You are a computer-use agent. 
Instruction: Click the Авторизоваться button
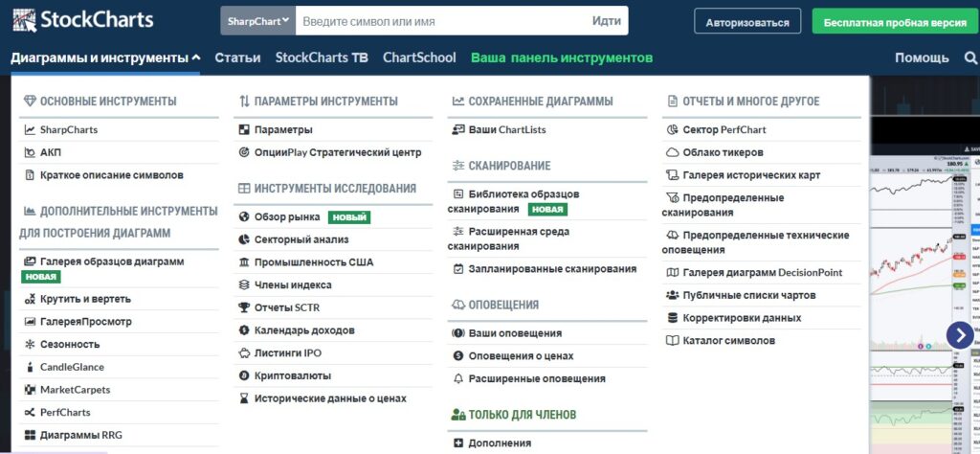[747, 22]
